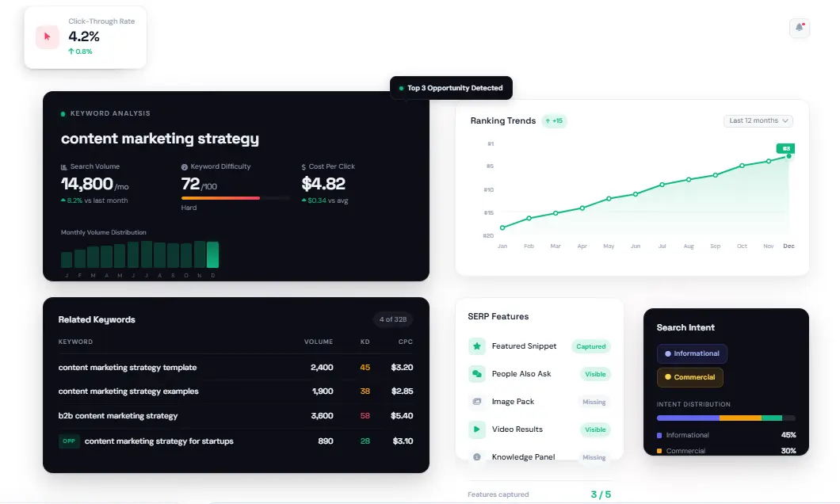This screenshot has height=504, width=840.
Task: Click the Featured Snippet star icon
Action: click(x=476, y=346)
